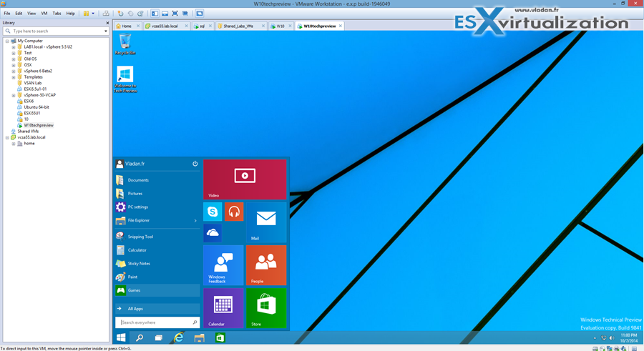Toggle the thumbnail bar toolbar button
Screen dimensions: 644x351
(165, 13)
